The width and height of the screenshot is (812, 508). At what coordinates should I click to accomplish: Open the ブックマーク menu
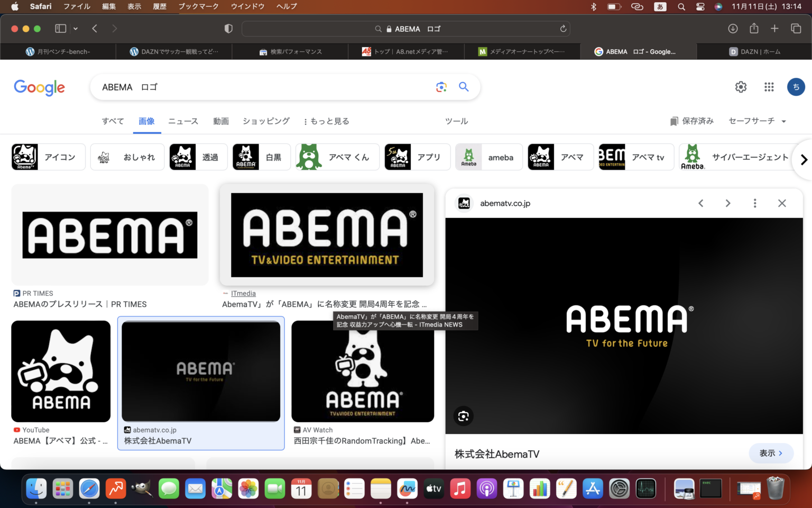point(198,6)
